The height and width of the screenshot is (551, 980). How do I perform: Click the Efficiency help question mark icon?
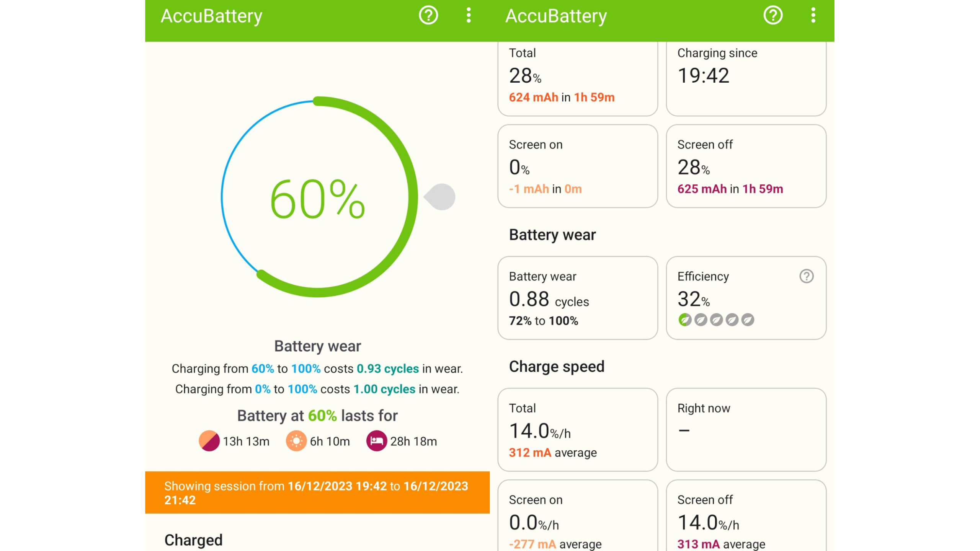pyautogui.click(x=806, y=276)
